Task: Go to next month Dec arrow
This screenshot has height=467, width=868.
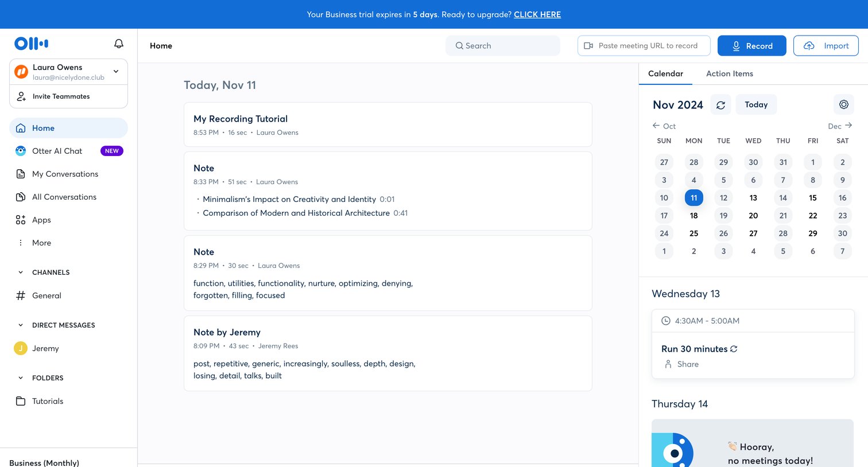Action: pyautogui.click(x=848, y=126)
